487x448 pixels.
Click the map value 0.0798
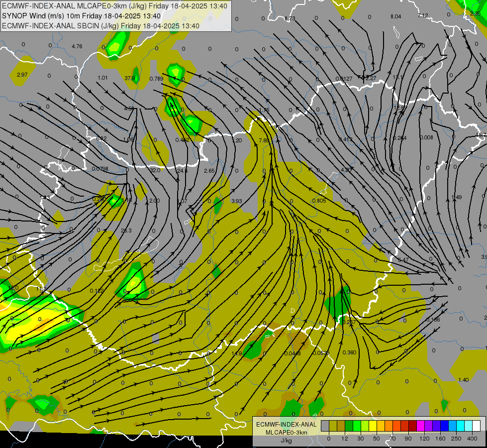(x=100, y=169)
